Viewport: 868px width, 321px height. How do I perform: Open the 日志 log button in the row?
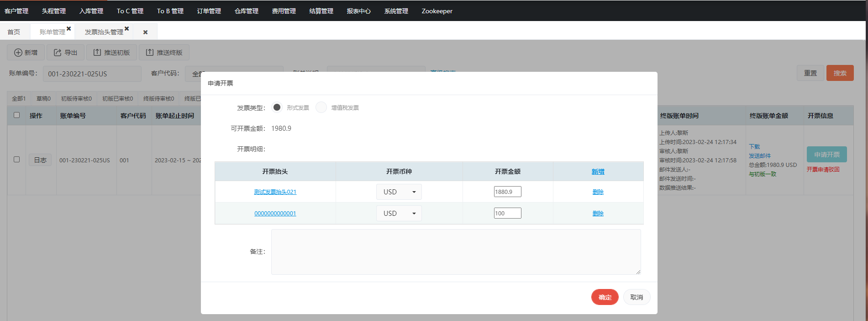click(x=40, y=160)
